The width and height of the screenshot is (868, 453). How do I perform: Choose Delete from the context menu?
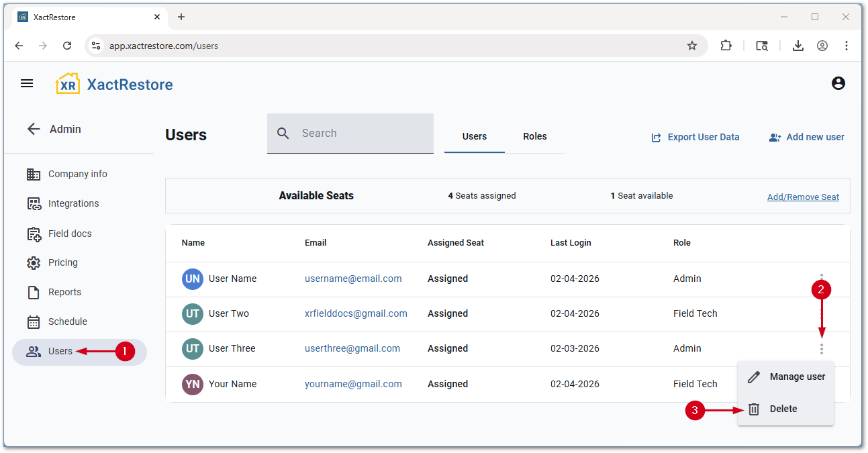tap(783, 409)
